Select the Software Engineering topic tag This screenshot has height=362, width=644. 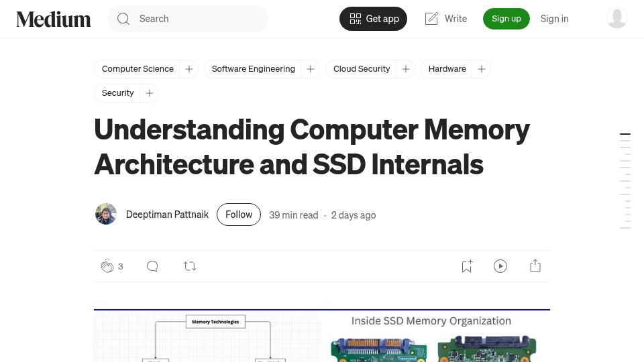254,69
